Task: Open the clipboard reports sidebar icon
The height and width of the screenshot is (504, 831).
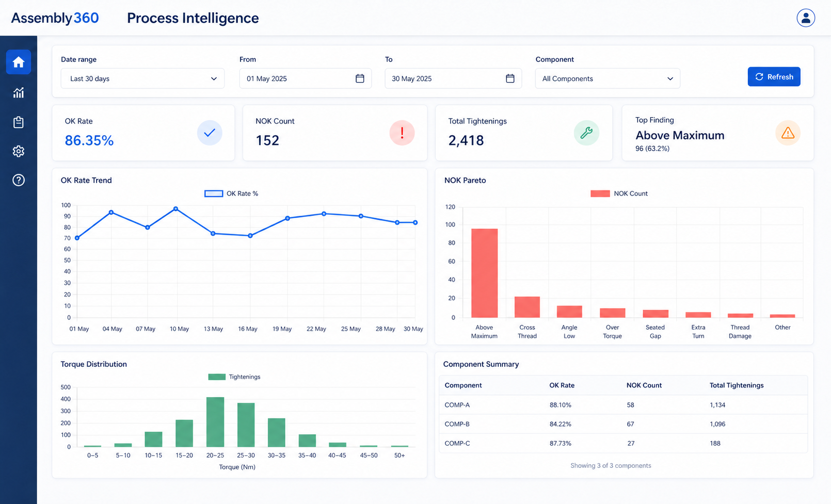Action: point(19,122)
